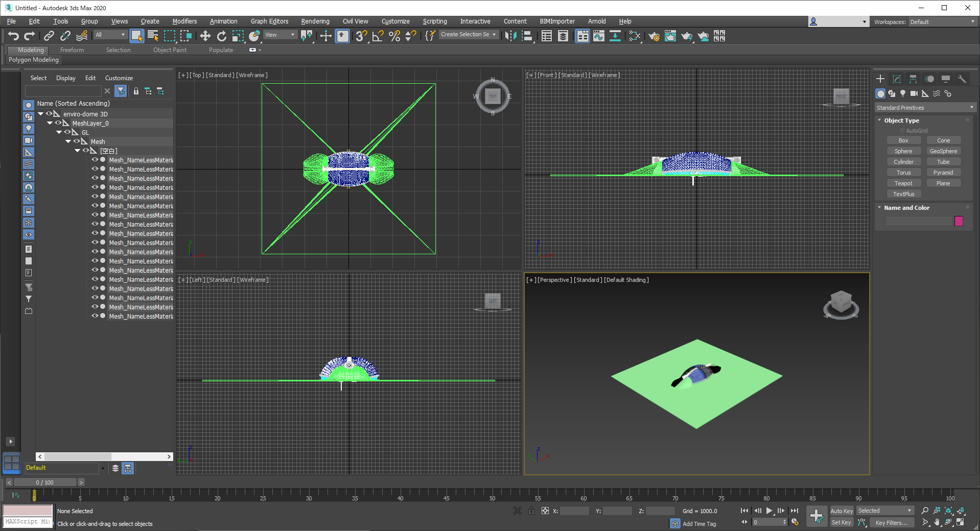Collapse the MeshLayer_0 tree node
980x531 pixels.
(50, 123)
